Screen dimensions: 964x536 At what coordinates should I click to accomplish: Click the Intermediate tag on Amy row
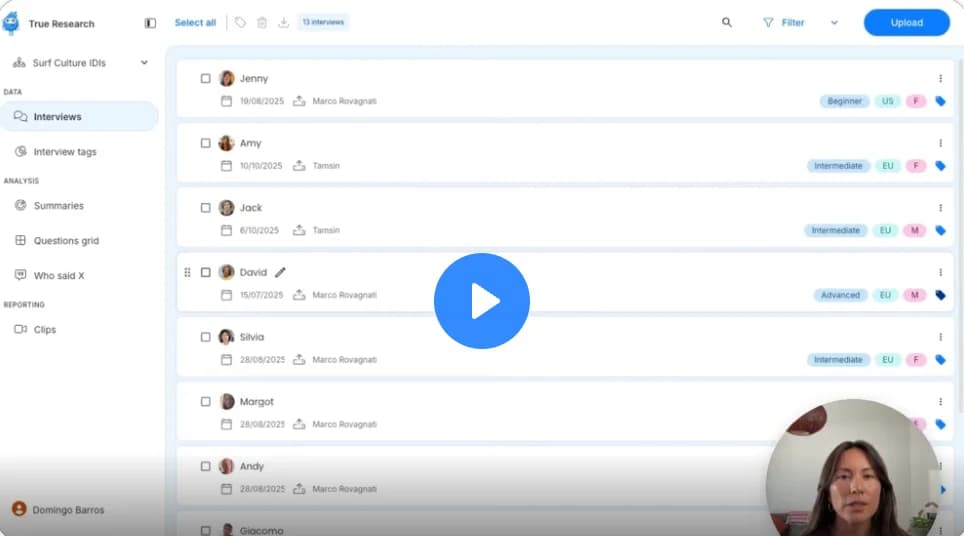click(838, 166)
